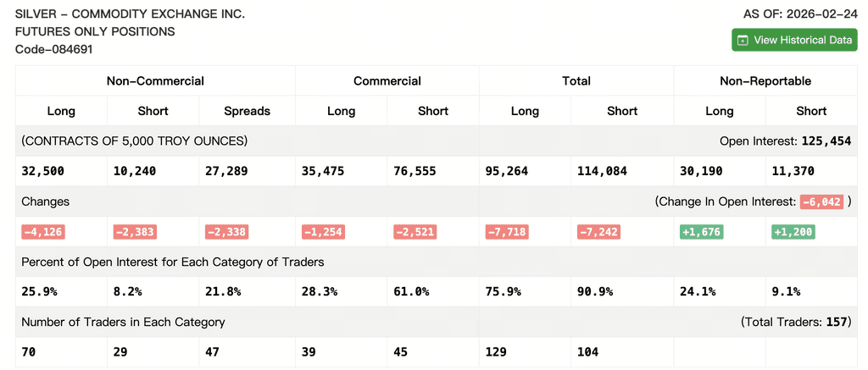
Task: Select the Non-Commercial column group header
Action: tap(156, 80)
